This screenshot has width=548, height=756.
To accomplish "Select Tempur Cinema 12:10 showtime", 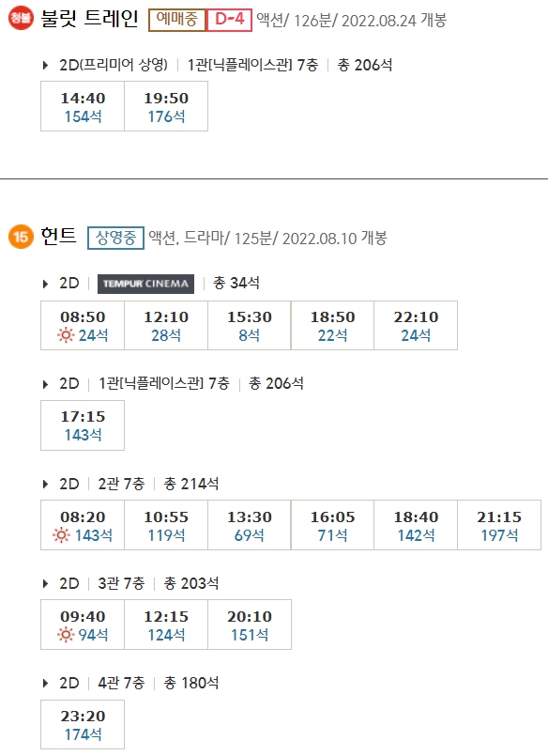I will point(166,326).
